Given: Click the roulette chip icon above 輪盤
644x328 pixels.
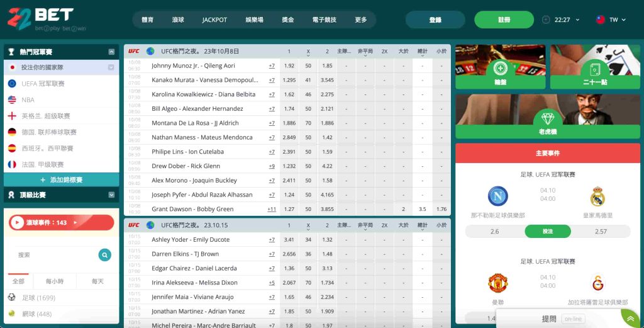Looking at the screenshot, I should [500, 68].
